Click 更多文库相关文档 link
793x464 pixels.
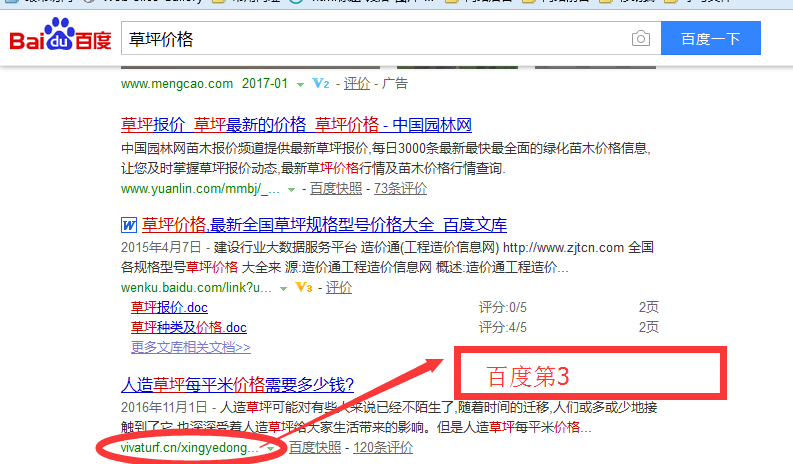190,347
